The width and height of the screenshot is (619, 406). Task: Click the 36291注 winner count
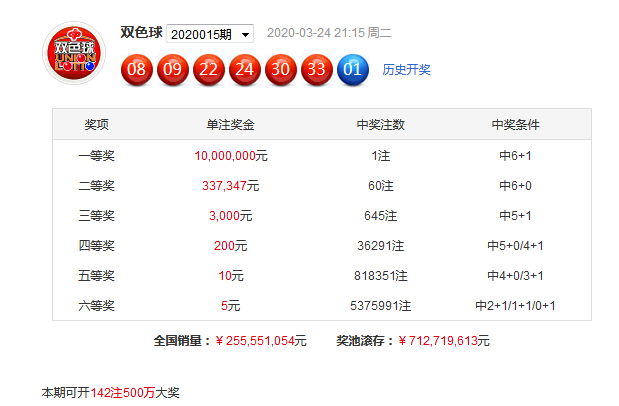click(381, 246)
